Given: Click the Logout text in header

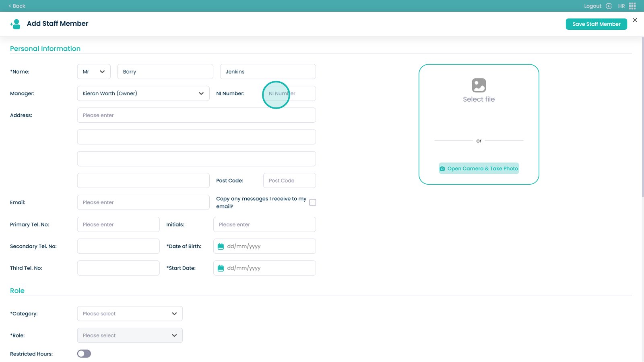Looking at the screenshot, I should click(592, 6).
